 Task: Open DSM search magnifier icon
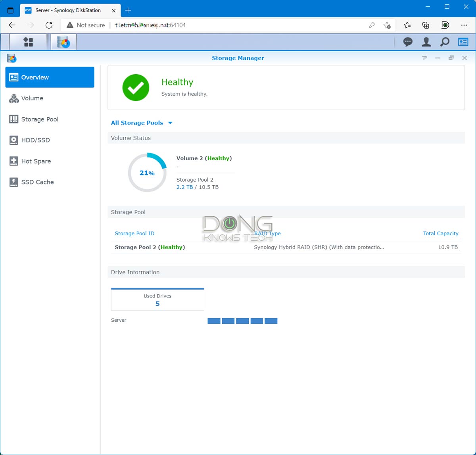(x=445, y=42)
